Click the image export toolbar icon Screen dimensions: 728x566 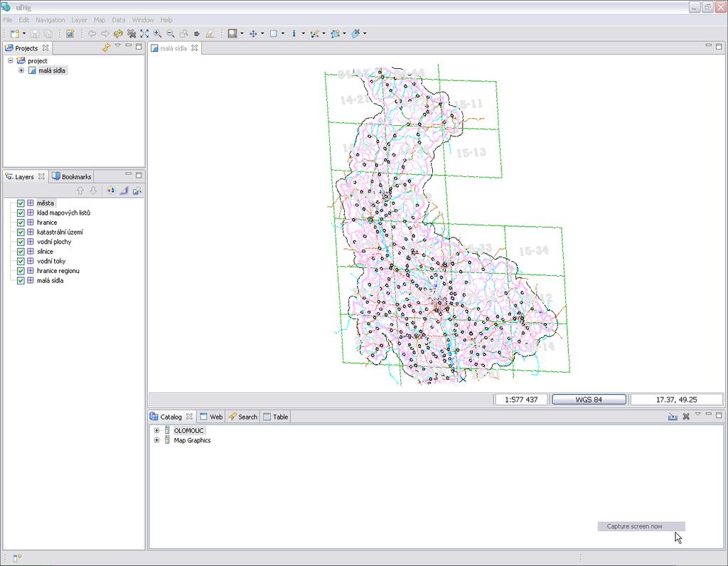coord(70,33)
